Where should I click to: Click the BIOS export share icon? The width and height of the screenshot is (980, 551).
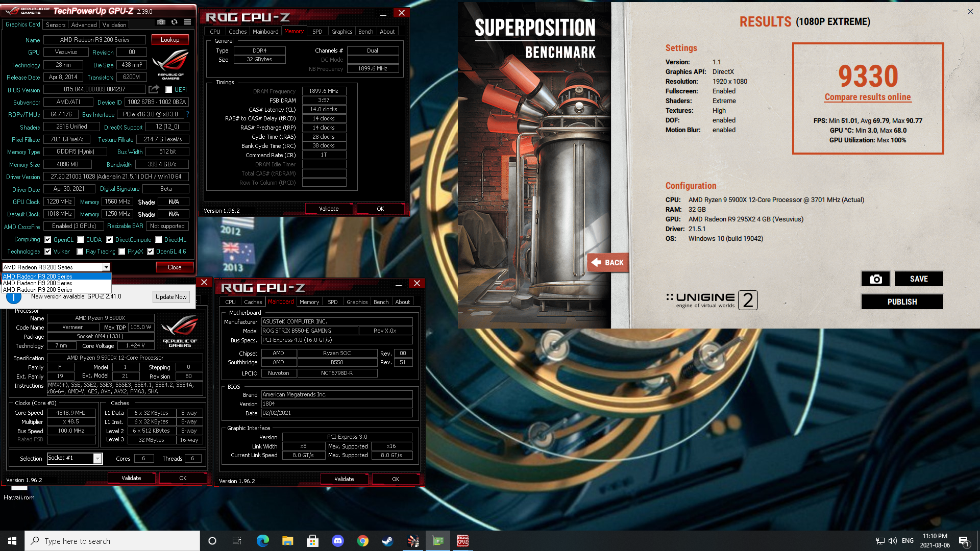pyautogui.click(x=154, y=89)
